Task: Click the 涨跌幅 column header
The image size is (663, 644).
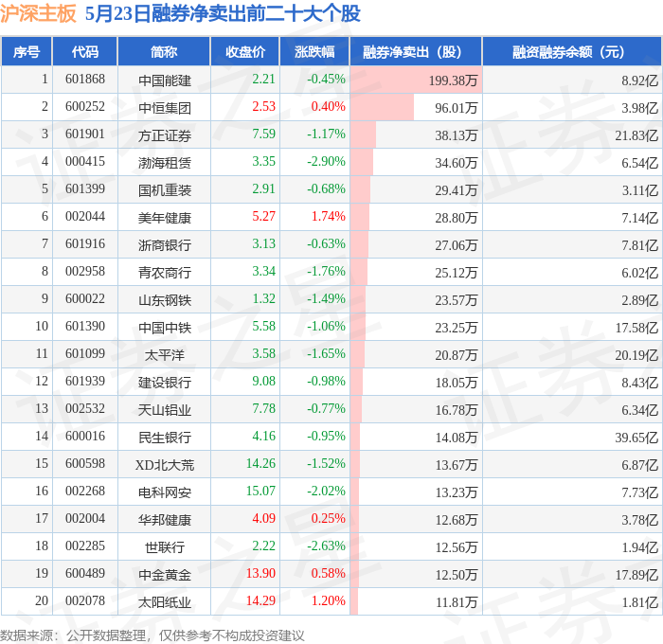Action: coord(314,51)
